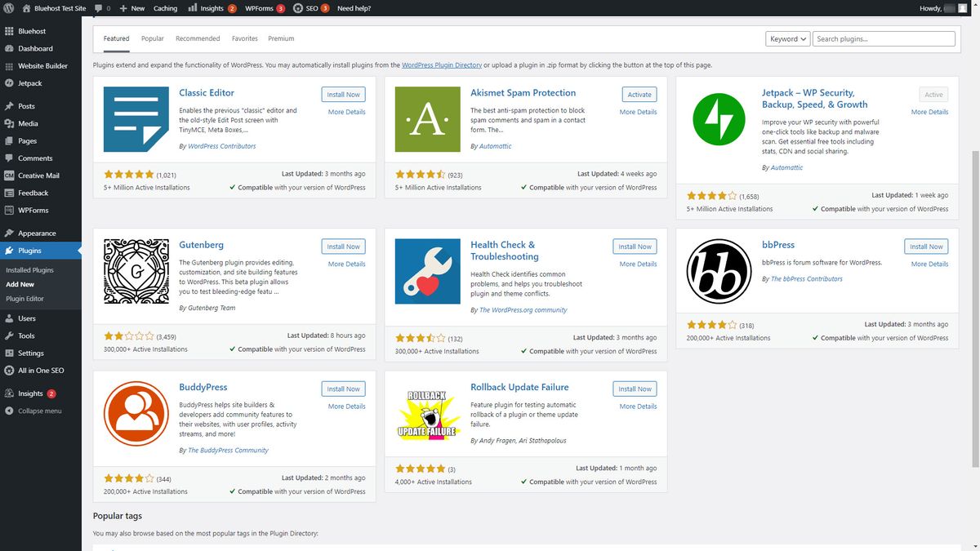Click the BuddyPress plugin title
980x551 pixels.
203,387
